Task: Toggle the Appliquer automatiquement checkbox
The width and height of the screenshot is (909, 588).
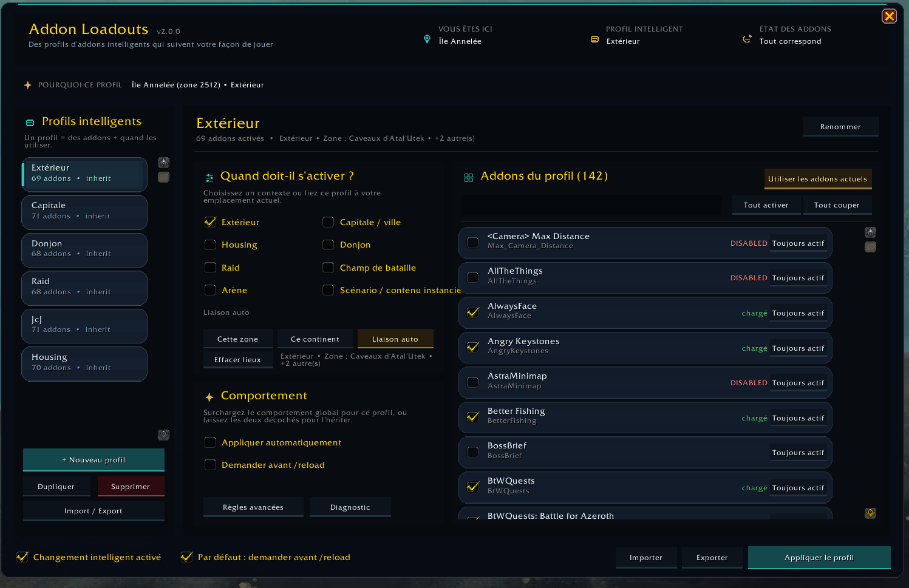Action: [x=210, y=442]
